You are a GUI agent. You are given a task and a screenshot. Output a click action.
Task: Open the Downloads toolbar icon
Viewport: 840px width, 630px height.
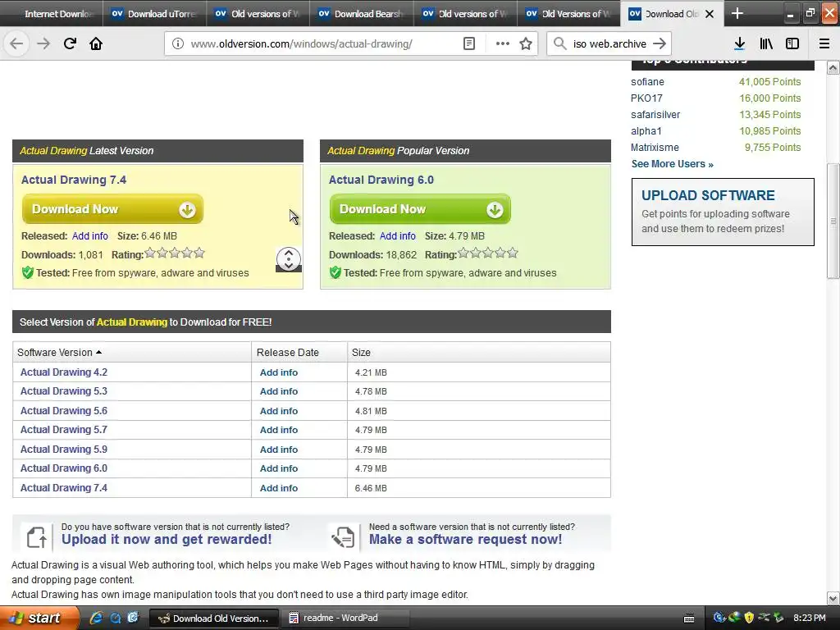point(740,44)
